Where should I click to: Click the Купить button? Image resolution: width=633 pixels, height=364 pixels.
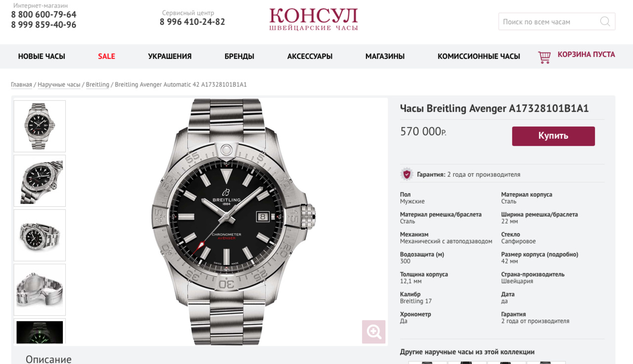(x=553, y=136)
